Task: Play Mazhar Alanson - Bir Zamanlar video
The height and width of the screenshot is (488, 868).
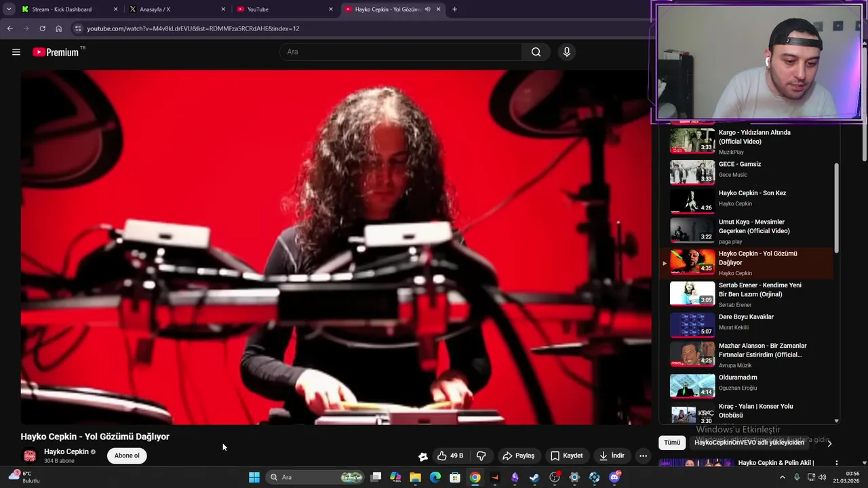Action: pos(746,354)
